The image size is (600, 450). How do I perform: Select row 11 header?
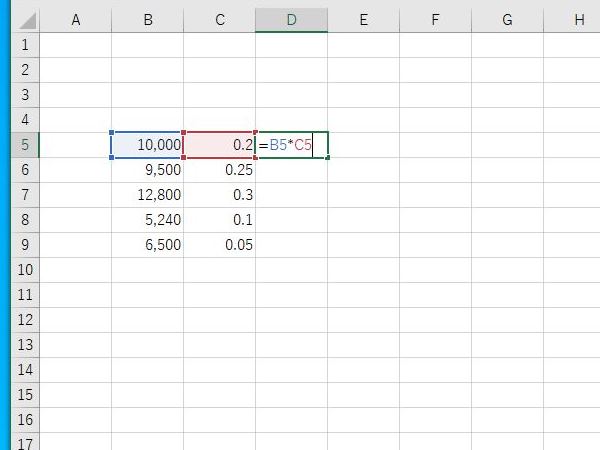click(25, 295)
